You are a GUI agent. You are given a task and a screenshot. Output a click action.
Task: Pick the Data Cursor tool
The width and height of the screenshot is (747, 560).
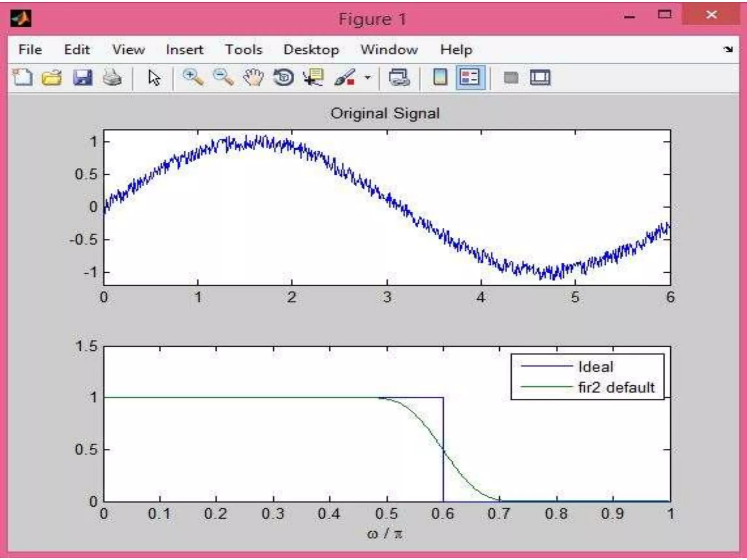[313, 78]
